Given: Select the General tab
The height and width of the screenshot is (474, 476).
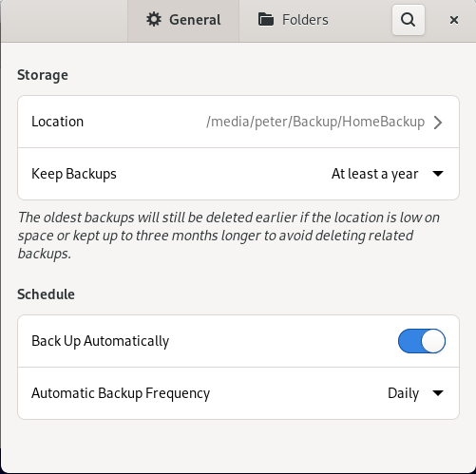Looking at the screenshot, I should 183,20.
